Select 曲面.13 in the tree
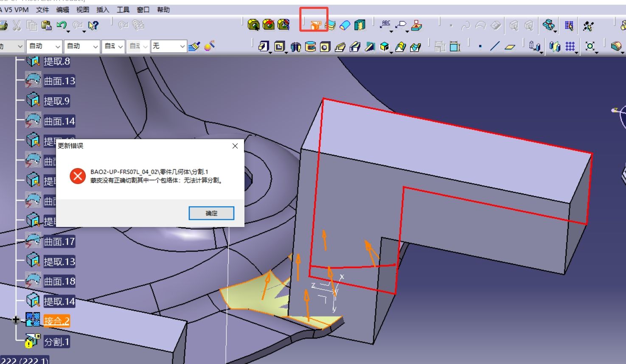626x364 pixels. [x=59, y=81]
